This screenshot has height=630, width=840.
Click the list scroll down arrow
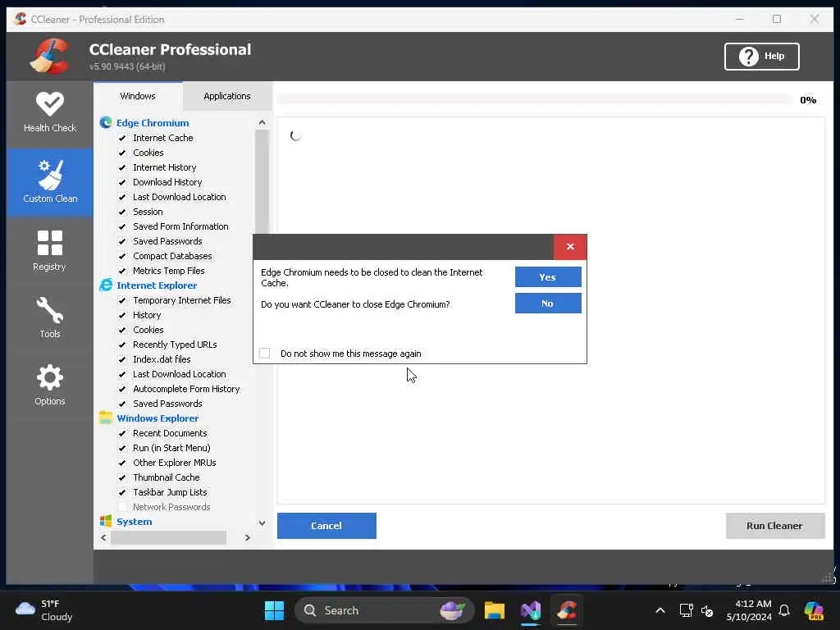[262, 523]
